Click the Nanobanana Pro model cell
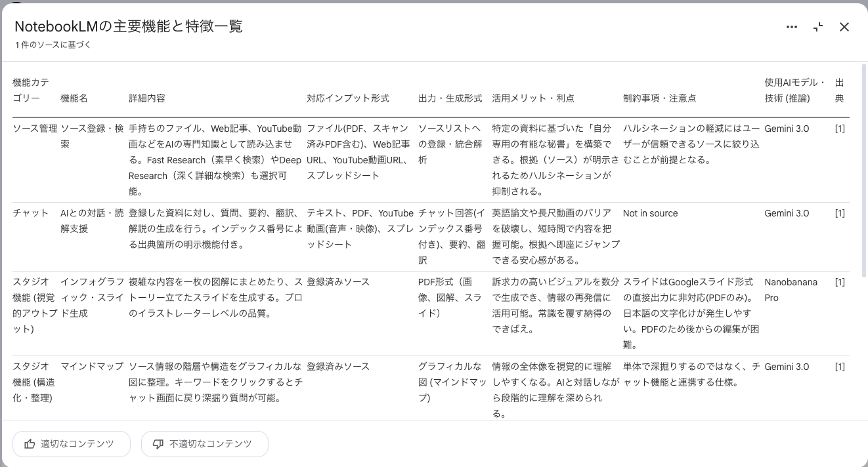 pyautogui.click(x=791, y=290)
